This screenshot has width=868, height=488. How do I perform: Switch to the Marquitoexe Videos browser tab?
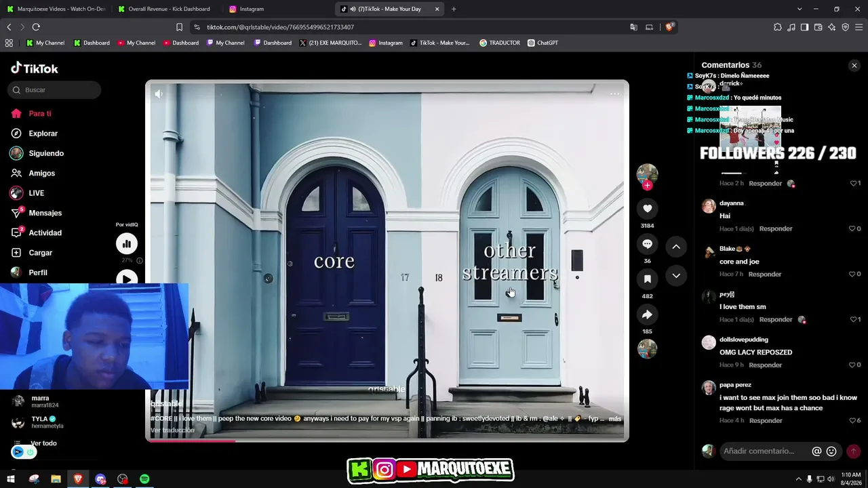click(x=56, y=9)
